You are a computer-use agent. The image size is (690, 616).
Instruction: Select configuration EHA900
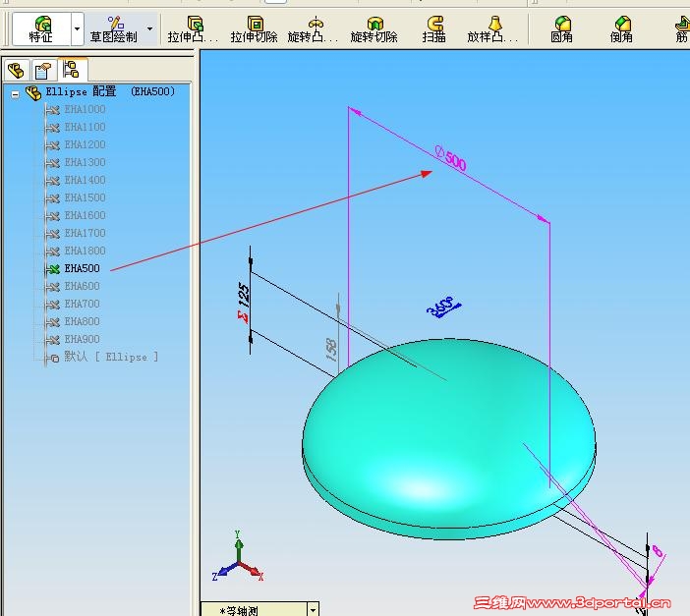[x=82, y=339]
